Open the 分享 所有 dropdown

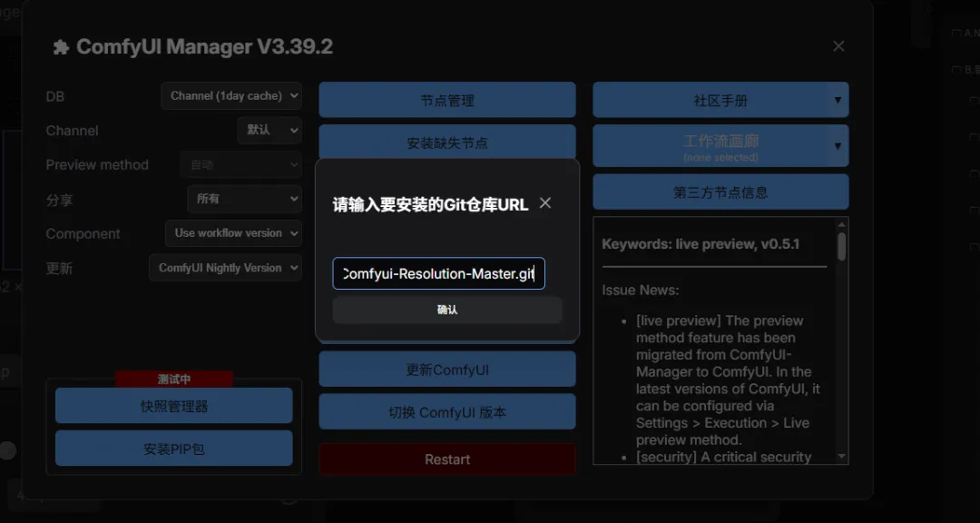pyautogui.click(x=244, y=199)
